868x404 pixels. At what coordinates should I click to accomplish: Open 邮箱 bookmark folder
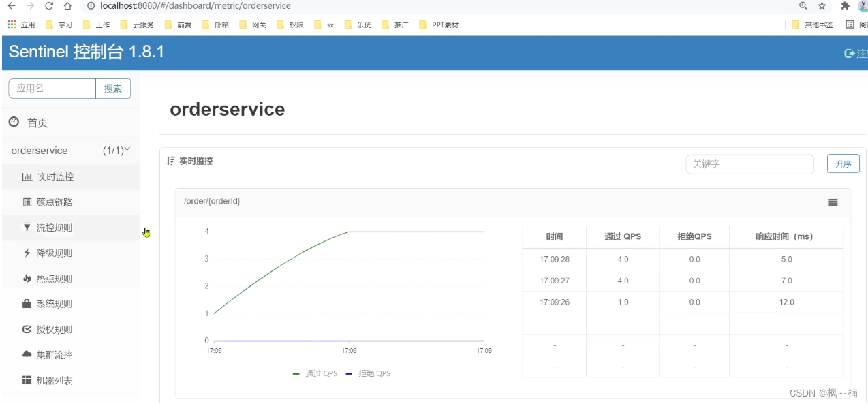pyautogui.click(x=215, y=25)
